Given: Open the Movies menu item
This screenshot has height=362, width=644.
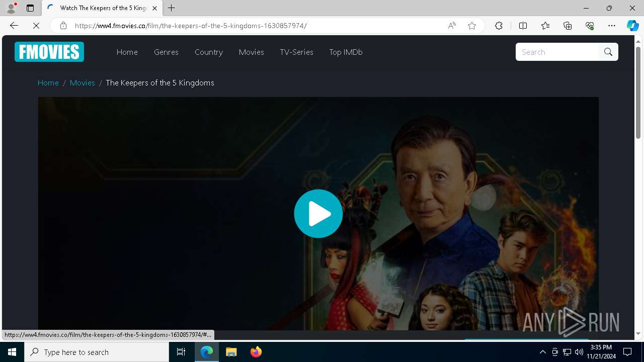Looking at the screenshot, I should pyautogui.click(x=252, y=52).
